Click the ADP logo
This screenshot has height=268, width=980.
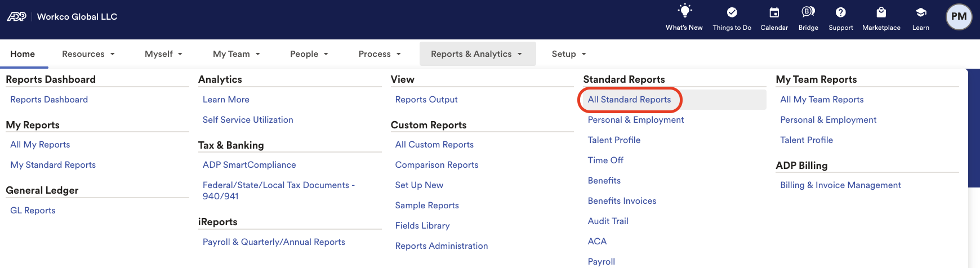pyautogui.click(x=16, y=16)
